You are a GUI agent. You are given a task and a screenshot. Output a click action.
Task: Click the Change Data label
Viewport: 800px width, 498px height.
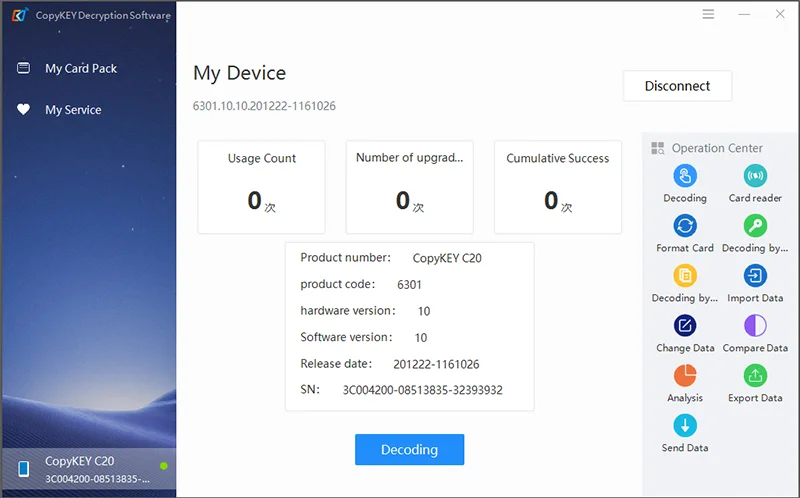click(x=685, y=348)
